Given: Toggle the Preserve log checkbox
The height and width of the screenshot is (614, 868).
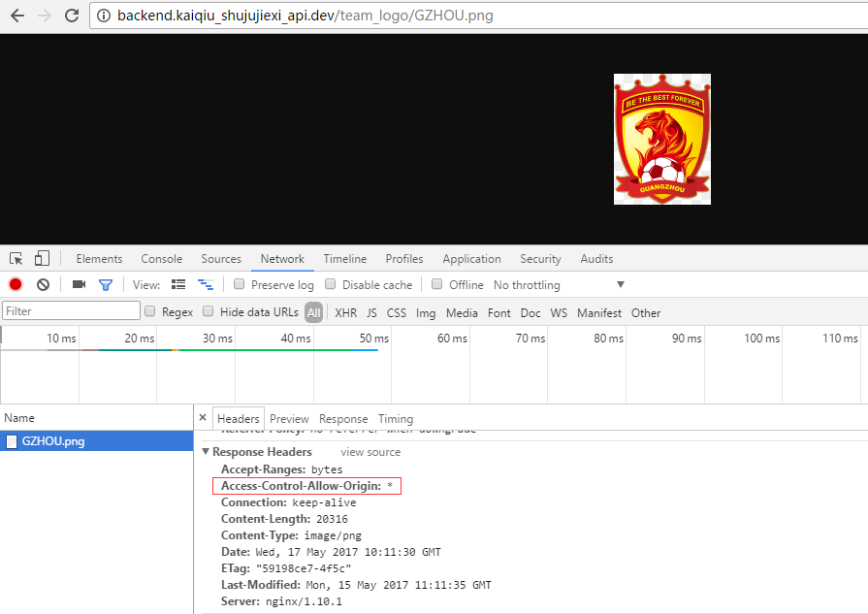Looking at the screenshot, I should [x=240, y=284].
